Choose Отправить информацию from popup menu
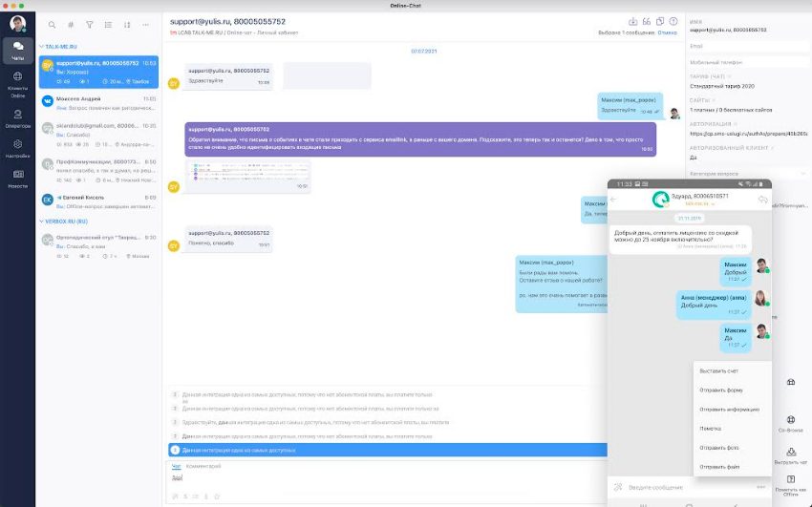812x507 pixels. pyautogui.click(x=733, y=410)
